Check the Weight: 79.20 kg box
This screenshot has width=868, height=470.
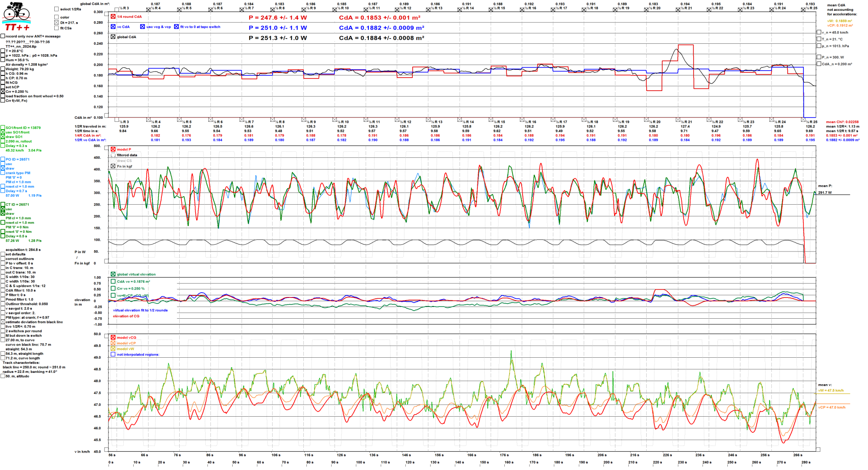coord(3,69)
